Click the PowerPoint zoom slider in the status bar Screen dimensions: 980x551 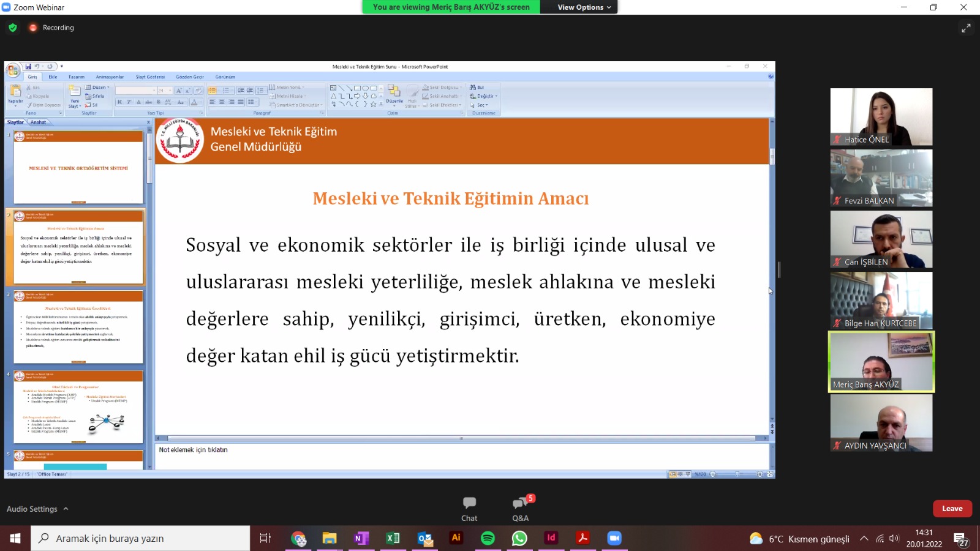(737, 474)
